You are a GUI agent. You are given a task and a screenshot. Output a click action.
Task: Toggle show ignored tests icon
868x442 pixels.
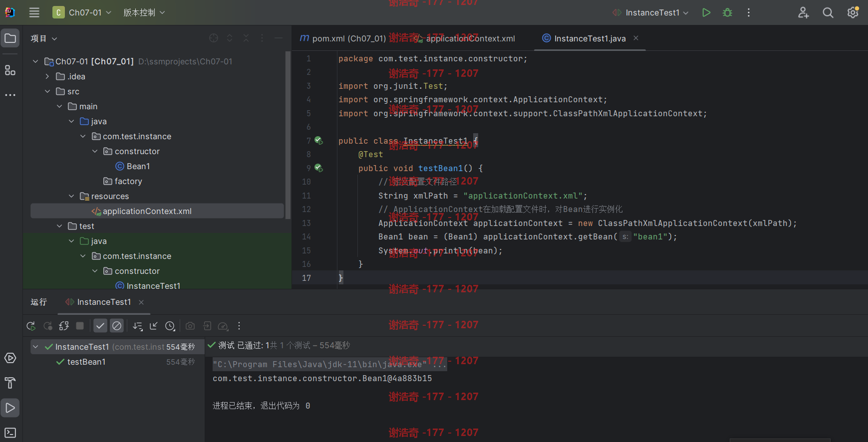coord(117,326)
